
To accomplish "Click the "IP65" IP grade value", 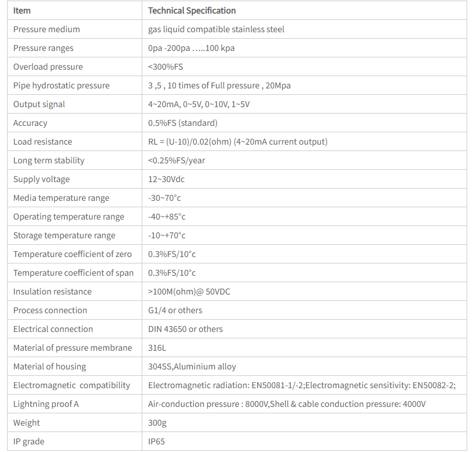I will (x=156, y=441).
